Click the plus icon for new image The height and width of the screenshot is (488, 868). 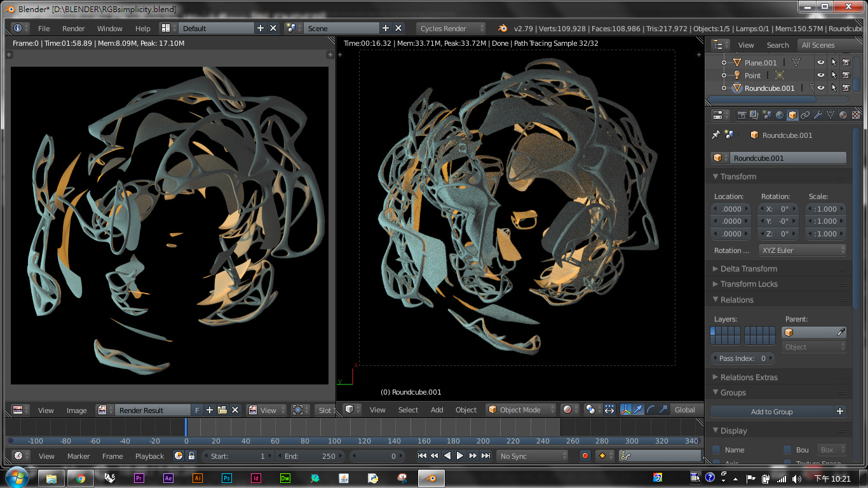click(210, 410)
